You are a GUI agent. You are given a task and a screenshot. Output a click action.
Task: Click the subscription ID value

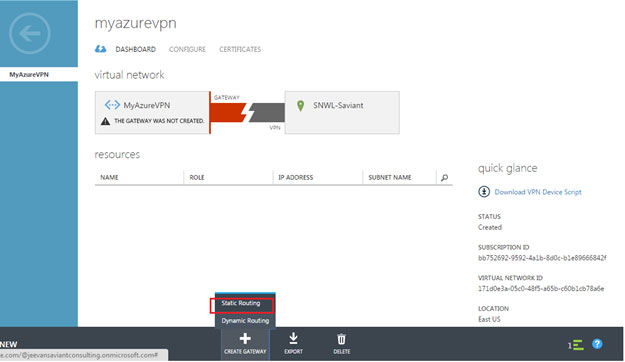(542, 258)
